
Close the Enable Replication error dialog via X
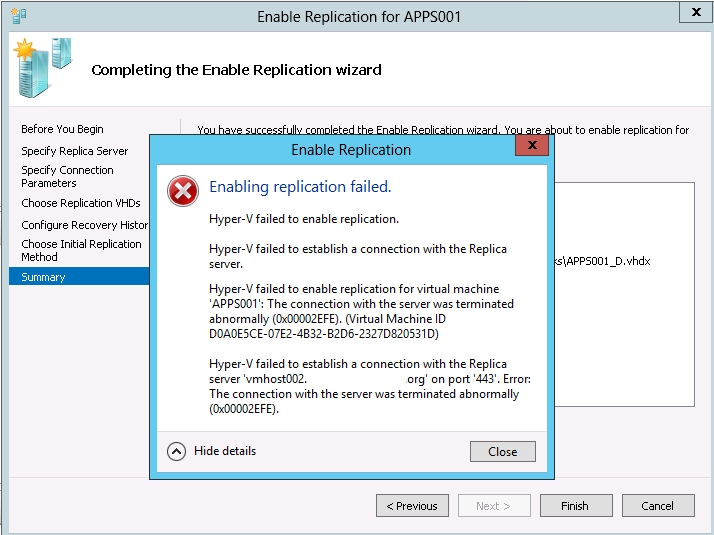[x=532, y=145]
